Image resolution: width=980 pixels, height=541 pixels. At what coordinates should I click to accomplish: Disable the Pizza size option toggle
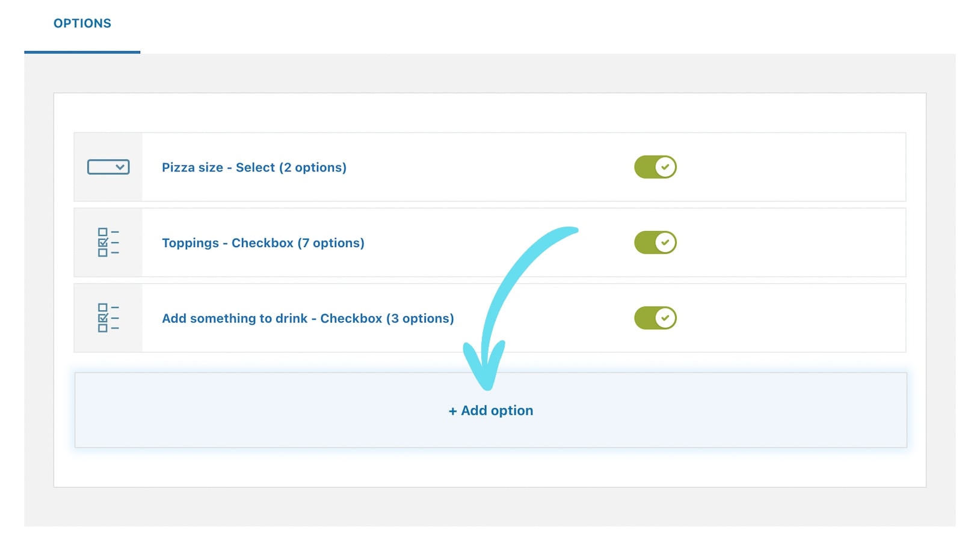tap(655, 167)
